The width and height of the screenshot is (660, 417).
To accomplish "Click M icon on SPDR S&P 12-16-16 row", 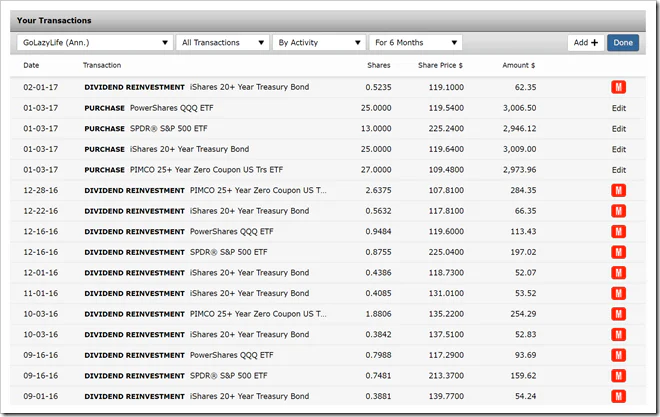I will click(618, 252).
